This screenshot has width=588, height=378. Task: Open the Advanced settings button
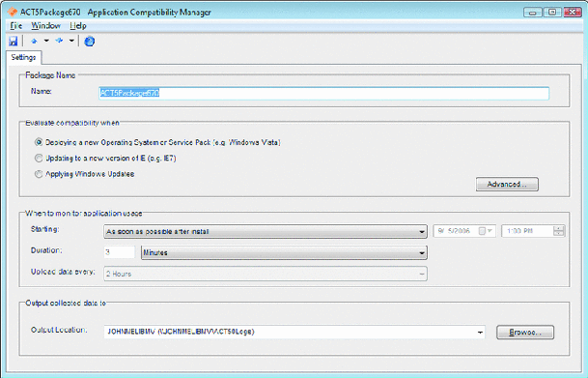click(x=507, y=185)
